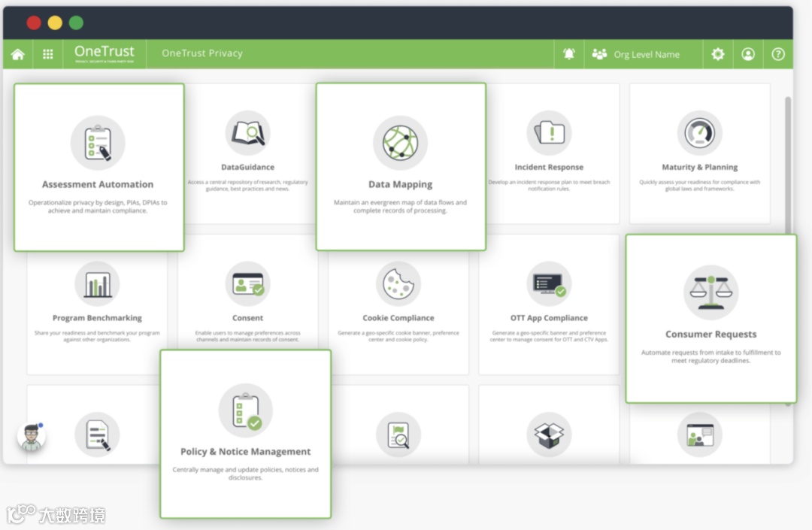Click the open box icon

click(x=549, y=435)
